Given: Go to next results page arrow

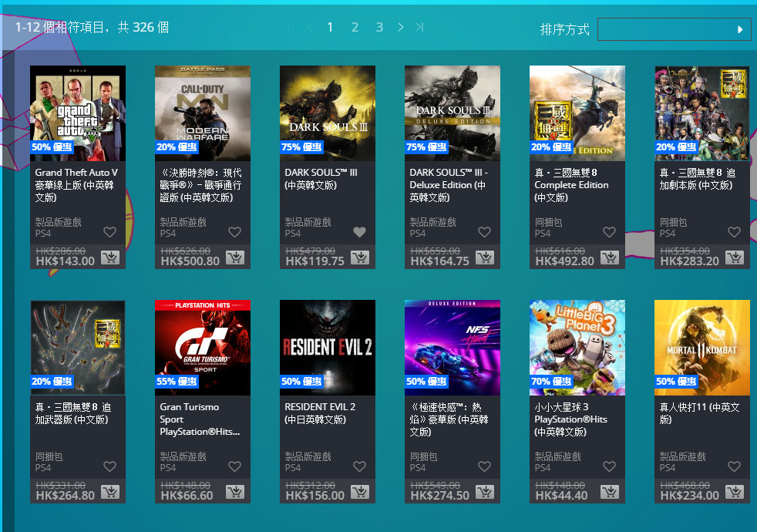Looking at the screenshot, I should click(401, 28).
